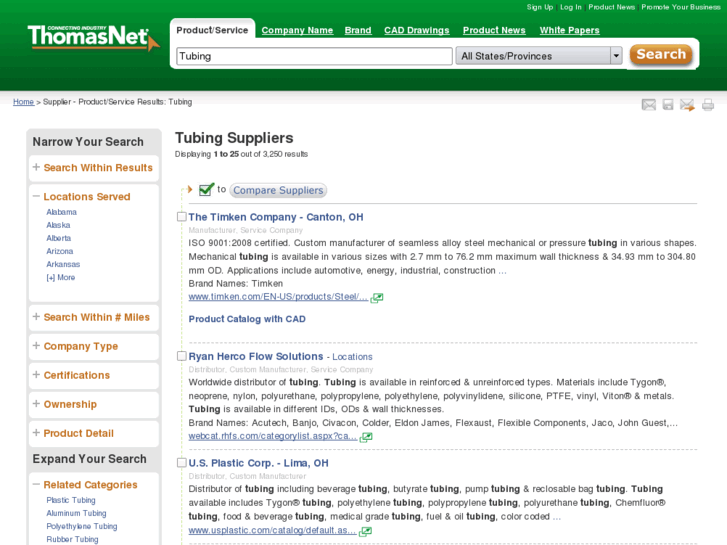727x545 pixels.
Task: Open Plastic Tubing related category
Action: pos(71,500)
